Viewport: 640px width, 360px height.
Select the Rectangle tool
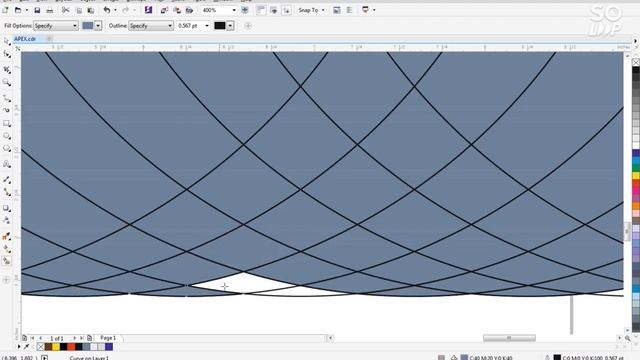pyautogui.click(x=7, y=123)
